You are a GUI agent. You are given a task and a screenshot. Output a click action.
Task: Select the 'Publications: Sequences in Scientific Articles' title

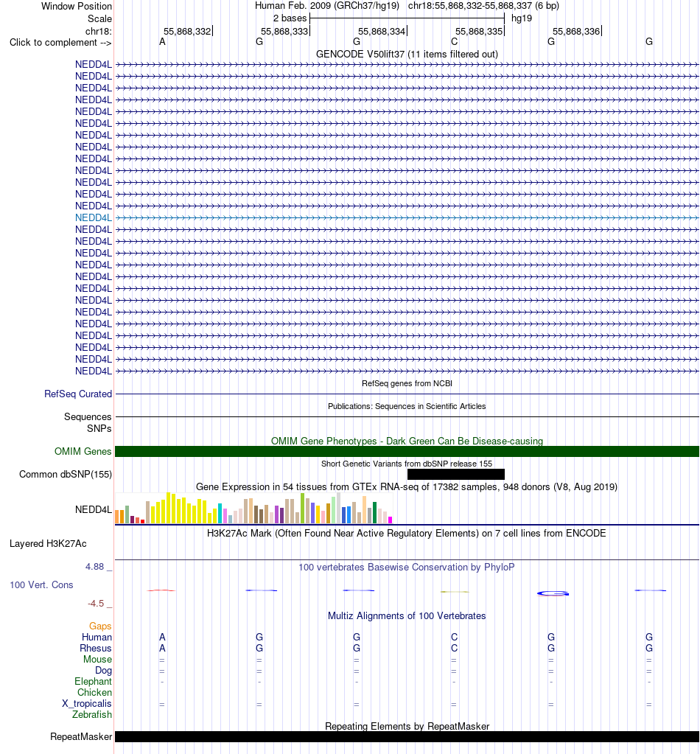tap(407, 406)
